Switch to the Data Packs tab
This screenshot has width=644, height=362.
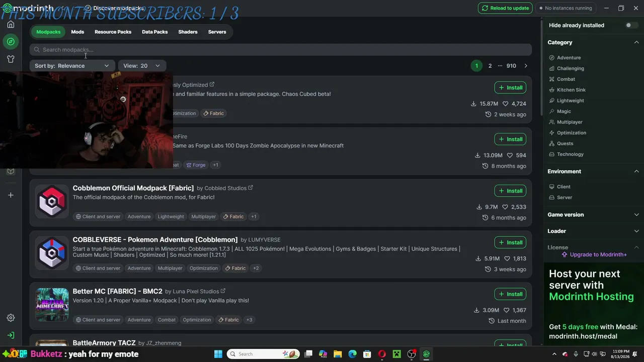click(154, 32)
